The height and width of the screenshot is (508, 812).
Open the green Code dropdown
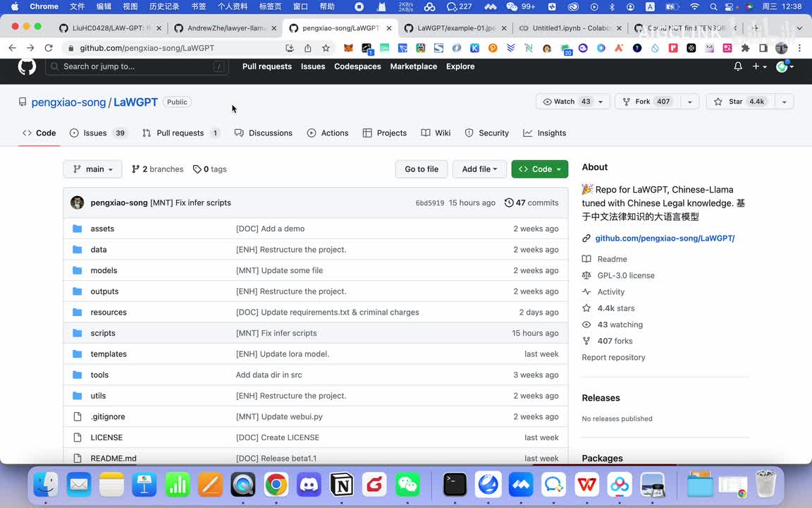tap(540, 169)
